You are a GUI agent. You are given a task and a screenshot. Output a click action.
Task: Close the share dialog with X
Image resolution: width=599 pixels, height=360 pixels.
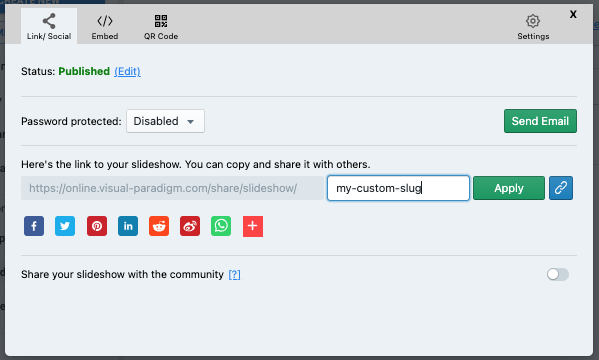(573, 15)
